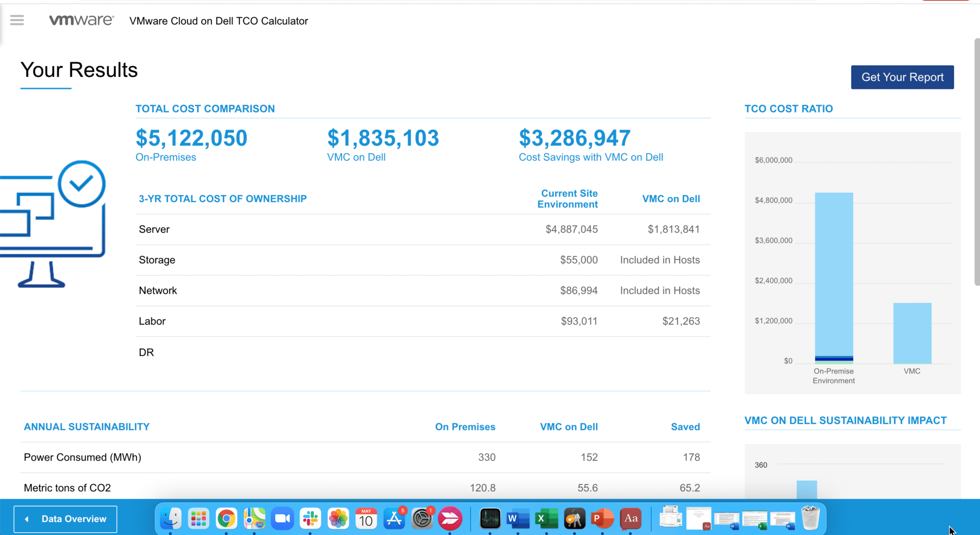Open Slack from the dock
Screen dimensions: 980x535
pos(310,518)
